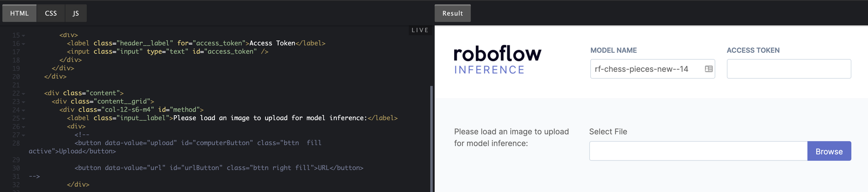
Task: Collapse the code fold arrow at line 15
Action: point(24,36)
